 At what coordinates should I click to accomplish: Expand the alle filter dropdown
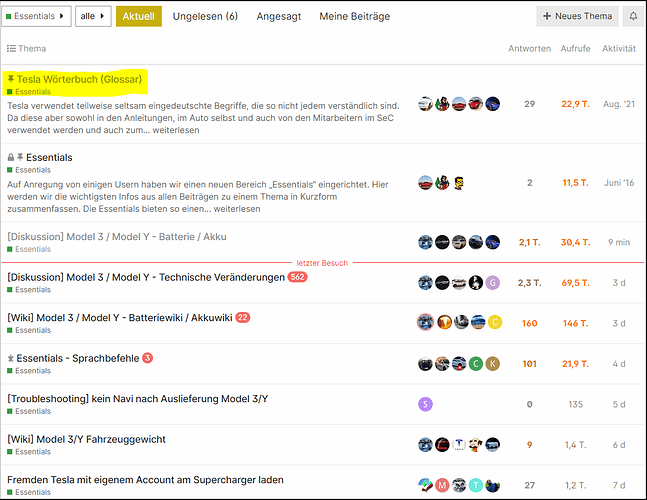tap(93, 16)
